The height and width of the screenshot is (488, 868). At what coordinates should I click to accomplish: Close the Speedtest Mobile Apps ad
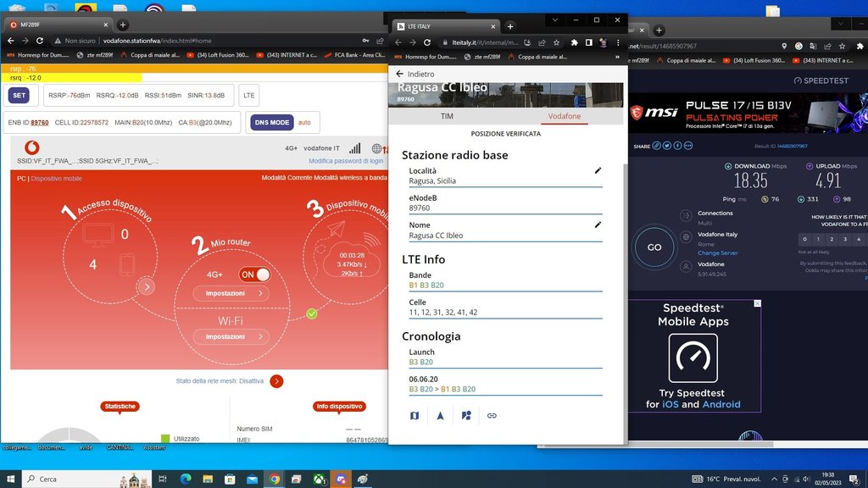(757, 303)
